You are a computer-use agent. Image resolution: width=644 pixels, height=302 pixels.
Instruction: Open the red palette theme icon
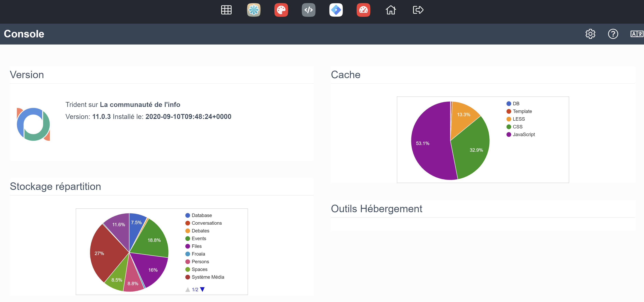[281, 10]
